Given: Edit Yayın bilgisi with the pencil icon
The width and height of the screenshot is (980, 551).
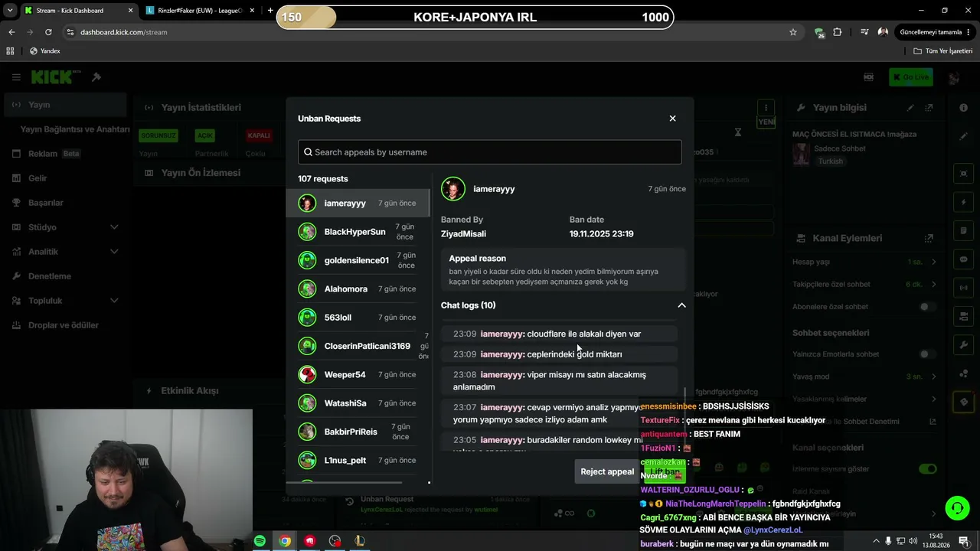Looking at the screenshot, I should click(910, 108).
